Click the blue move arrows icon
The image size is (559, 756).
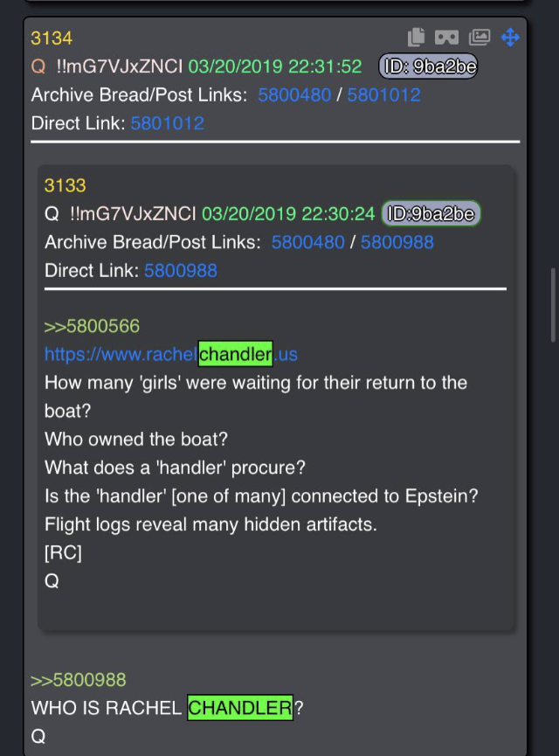[x=510, y=37]
